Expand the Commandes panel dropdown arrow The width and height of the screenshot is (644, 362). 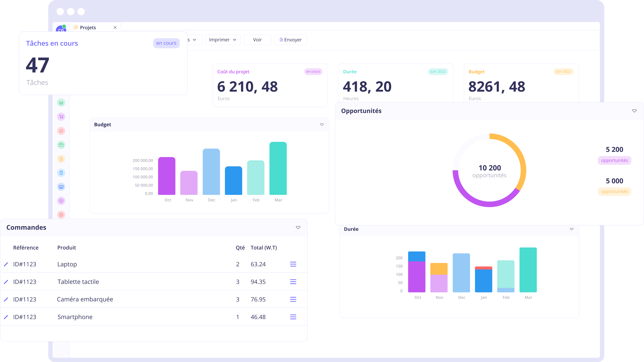pos(298,227)
